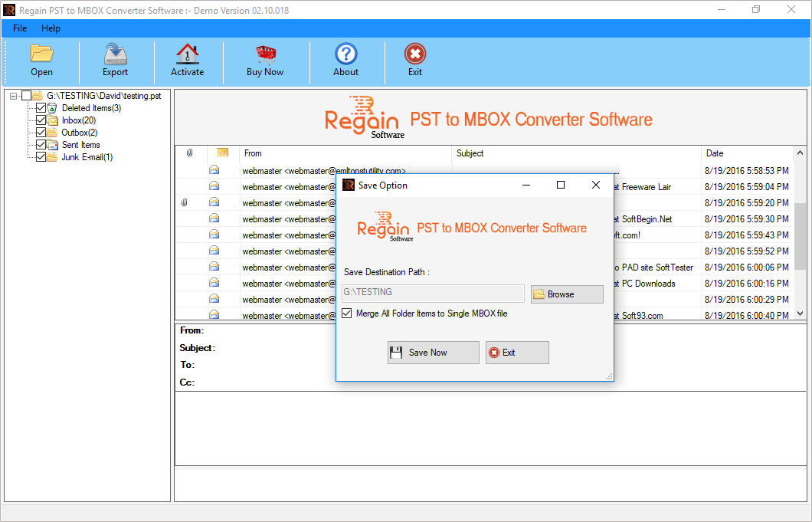Click the About question mark icon

pyautogui.click(x=346, y=54)
